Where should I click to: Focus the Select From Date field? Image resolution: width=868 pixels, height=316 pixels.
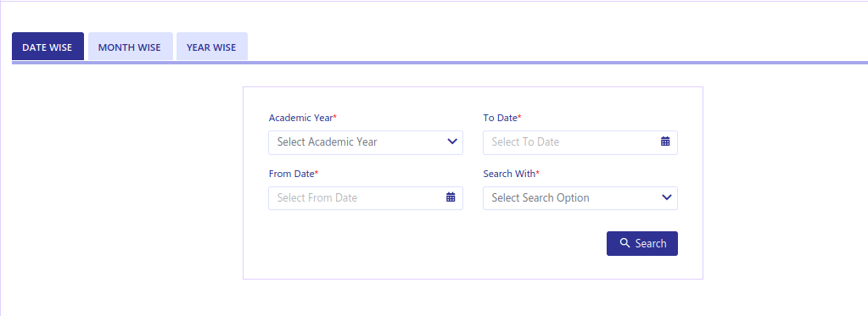tap(366, 198)
